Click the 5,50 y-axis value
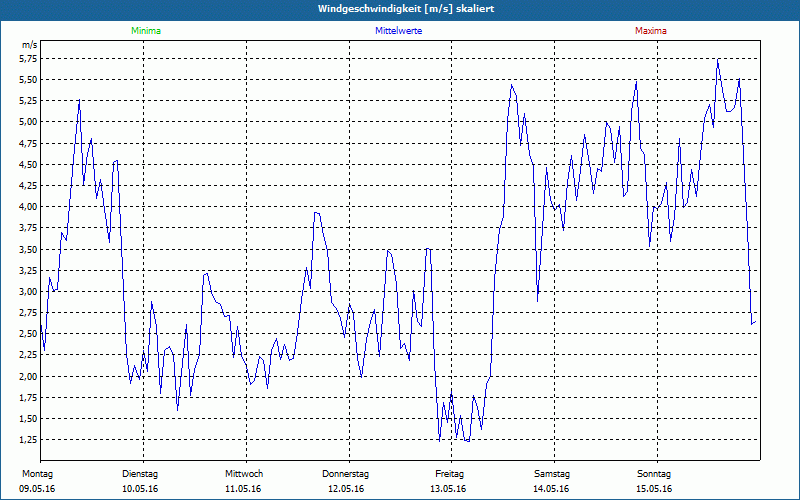 29,80
